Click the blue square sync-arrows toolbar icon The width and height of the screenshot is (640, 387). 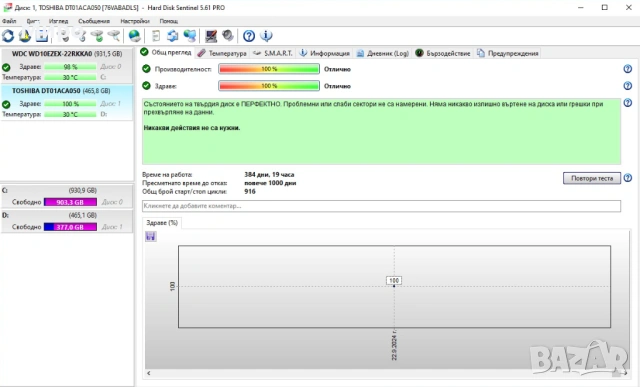point(173,36)
